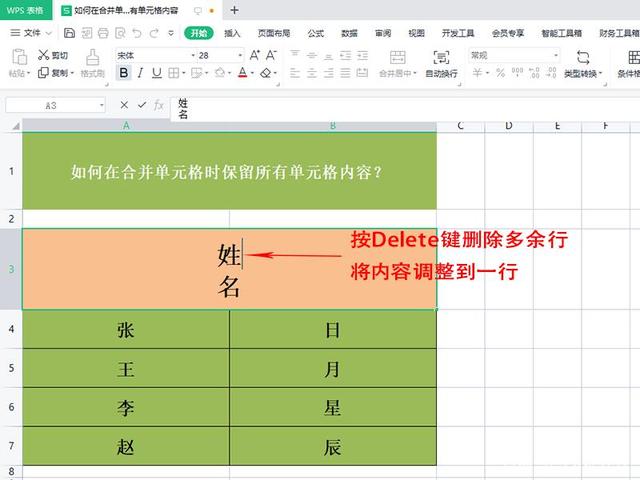Increase the indent level
Screen dimensions: 640x480
pos(362,55)
